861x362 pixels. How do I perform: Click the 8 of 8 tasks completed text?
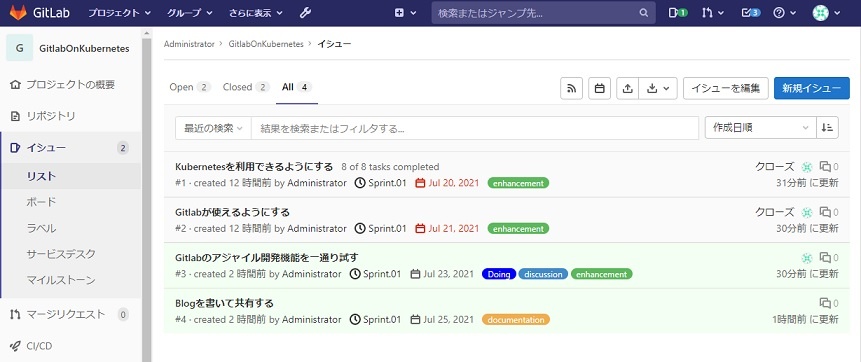point(390,166)
